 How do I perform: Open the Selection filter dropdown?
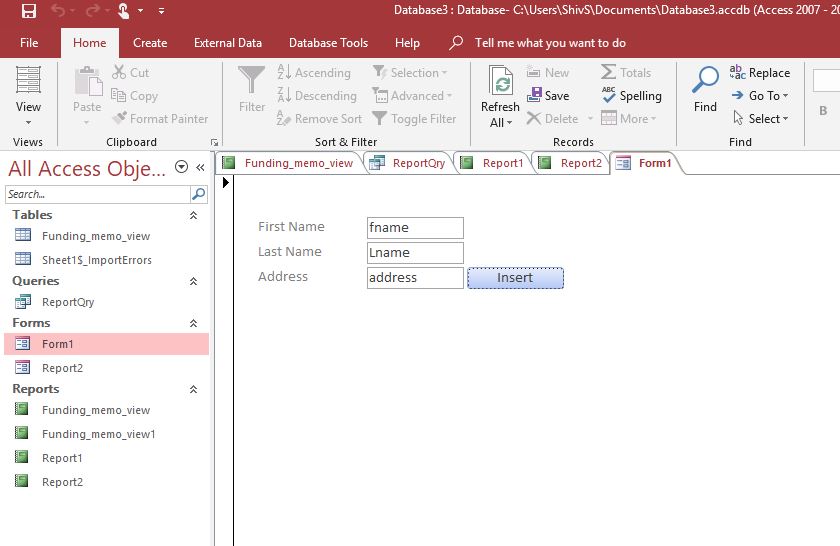(410, 72)
